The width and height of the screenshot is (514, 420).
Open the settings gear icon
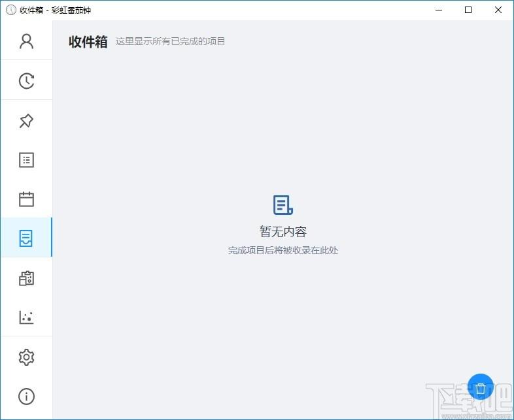pos(26,357)
